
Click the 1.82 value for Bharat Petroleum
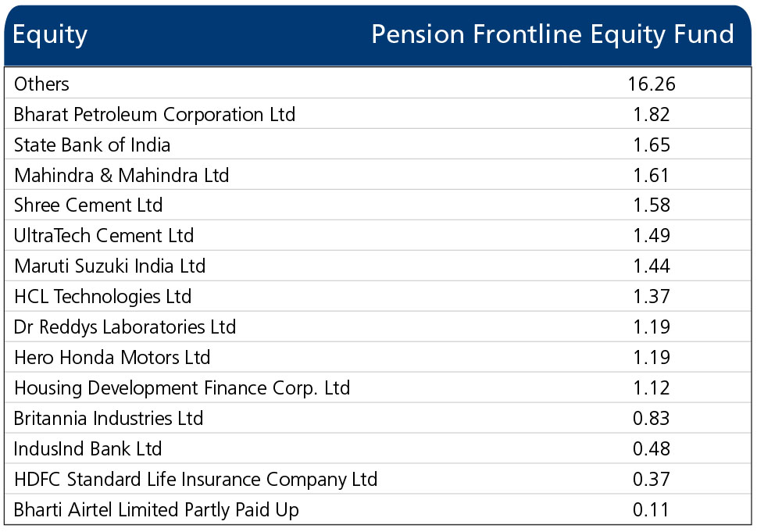(x=652, y=114)
